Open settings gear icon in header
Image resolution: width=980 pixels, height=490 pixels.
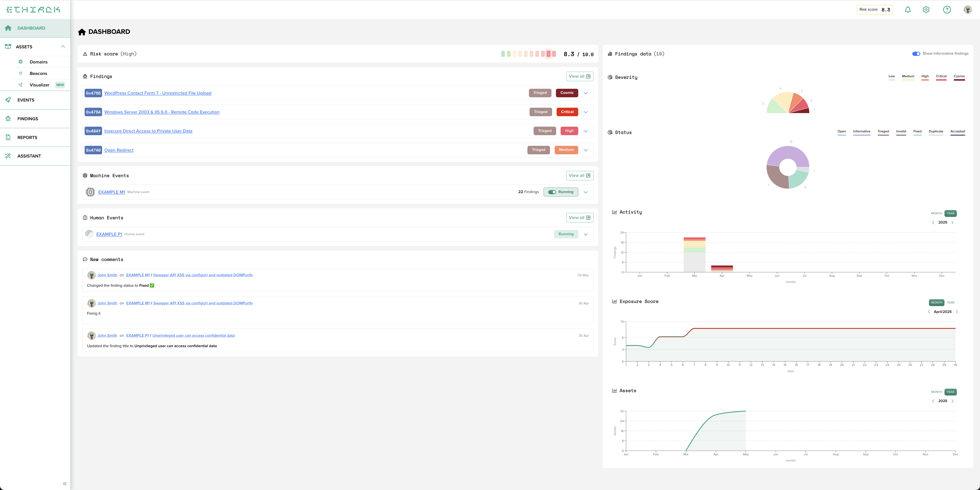(926, 10)
